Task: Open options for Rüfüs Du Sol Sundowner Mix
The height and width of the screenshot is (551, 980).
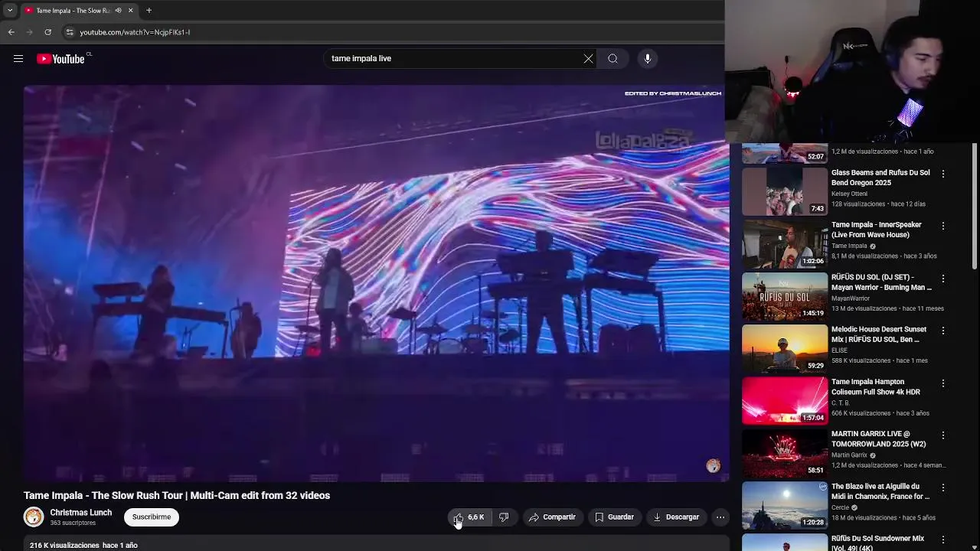Action: tap(943, 540)
